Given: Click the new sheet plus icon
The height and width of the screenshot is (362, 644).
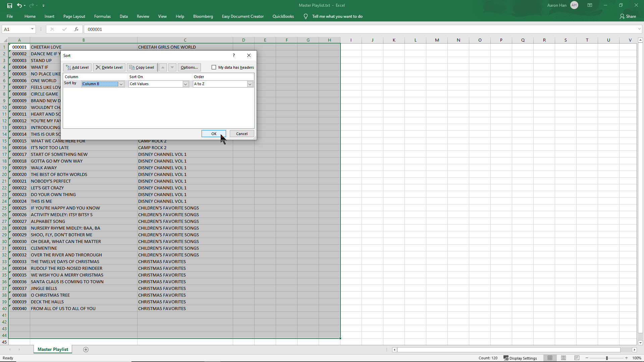Looking at the screenshot, I should [x=86, y=350].
